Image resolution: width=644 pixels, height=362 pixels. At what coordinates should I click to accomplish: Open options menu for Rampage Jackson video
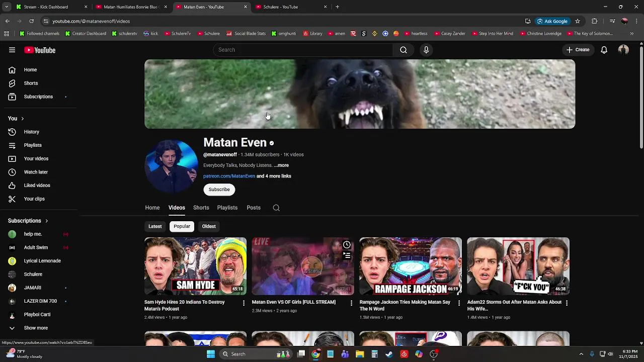pos(459,303)
